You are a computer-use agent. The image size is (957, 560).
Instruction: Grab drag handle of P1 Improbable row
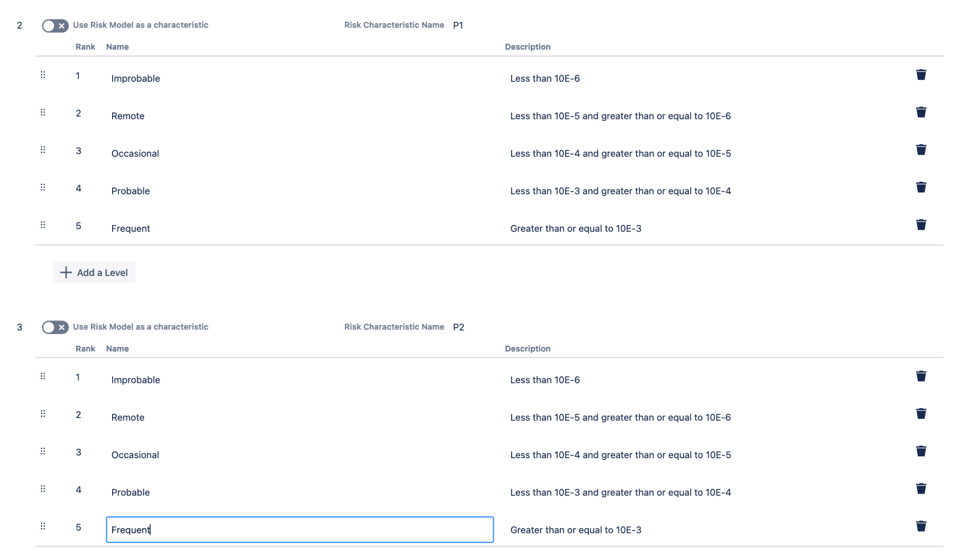pos(43,75)
